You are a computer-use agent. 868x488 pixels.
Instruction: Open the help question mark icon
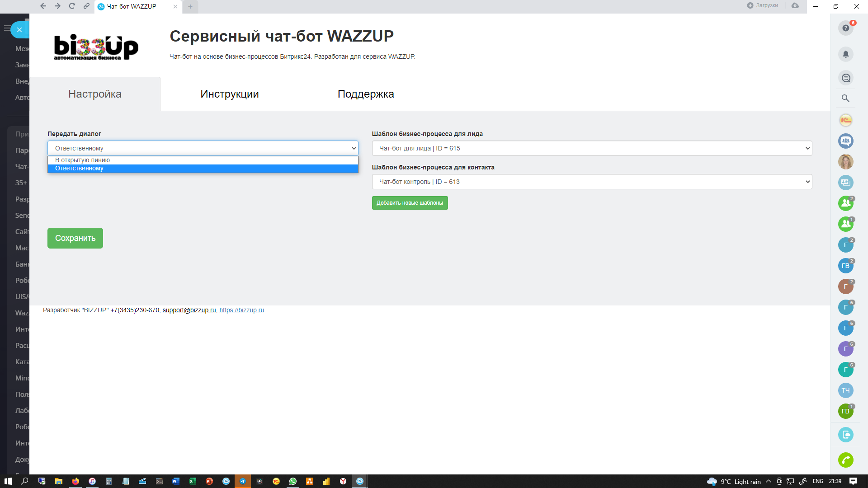(845, 28)
